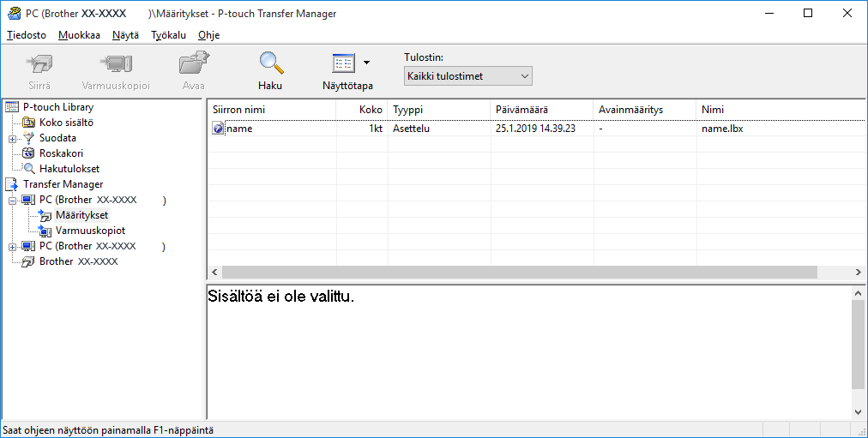The height and width of the screenshot is (438, 868).
Task: Sort by Päivämäärä column header
Action: [542, 110]
